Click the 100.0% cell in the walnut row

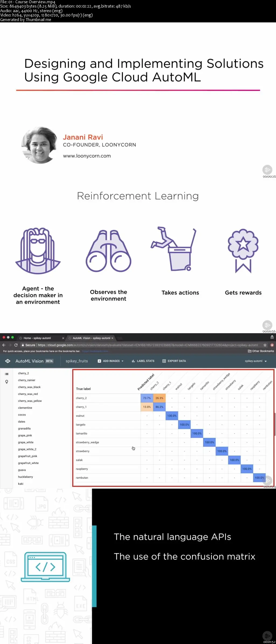pos(172,416)
